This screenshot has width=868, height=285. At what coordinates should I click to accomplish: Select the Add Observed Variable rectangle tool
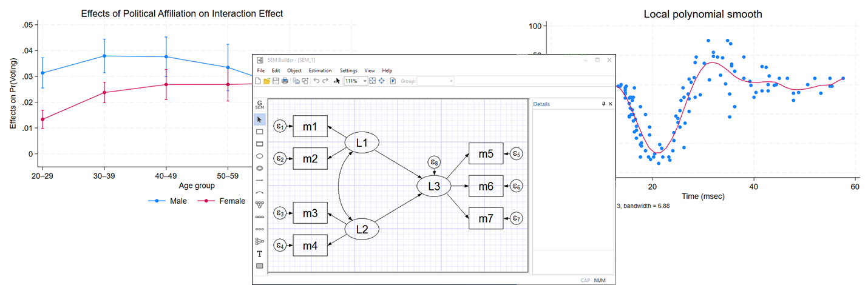pyautogui.click(x=260, y=132)
